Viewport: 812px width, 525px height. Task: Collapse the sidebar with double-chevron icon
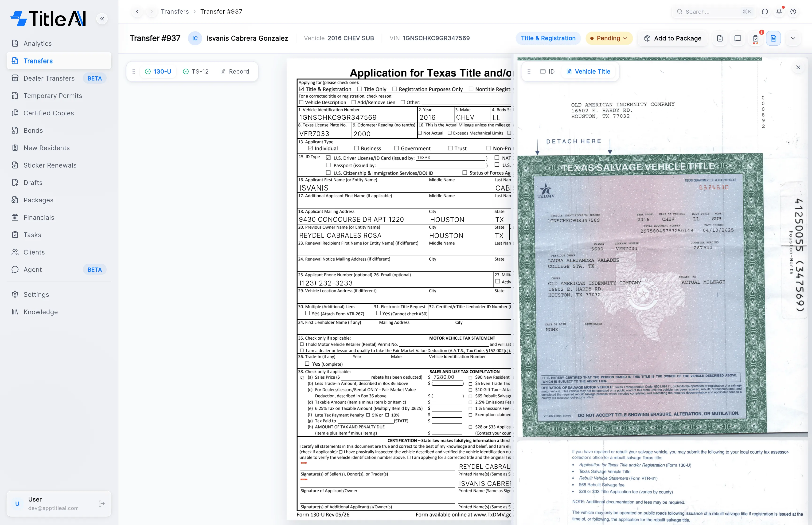point(102,19)
